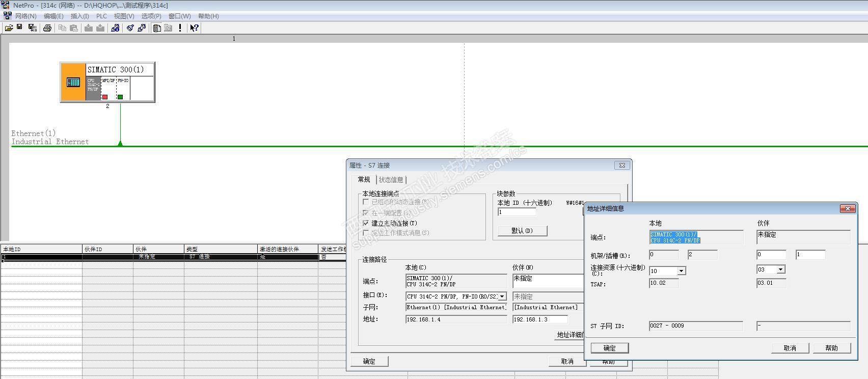
Task: Click 取消 in the S7 connection properties dialog
Action: tap(567, 361)
